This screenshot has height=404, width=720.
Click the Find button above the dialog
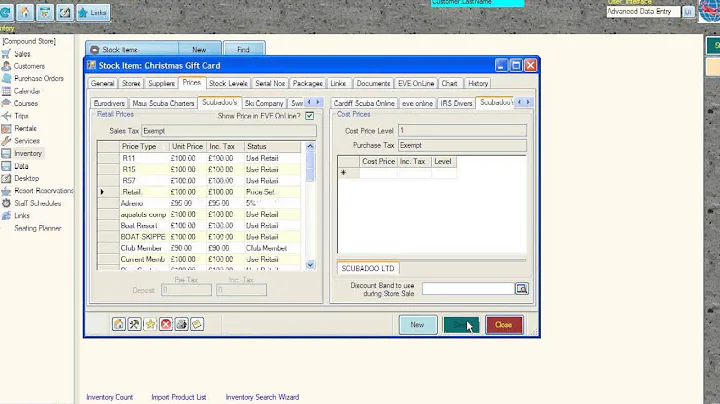243,49
